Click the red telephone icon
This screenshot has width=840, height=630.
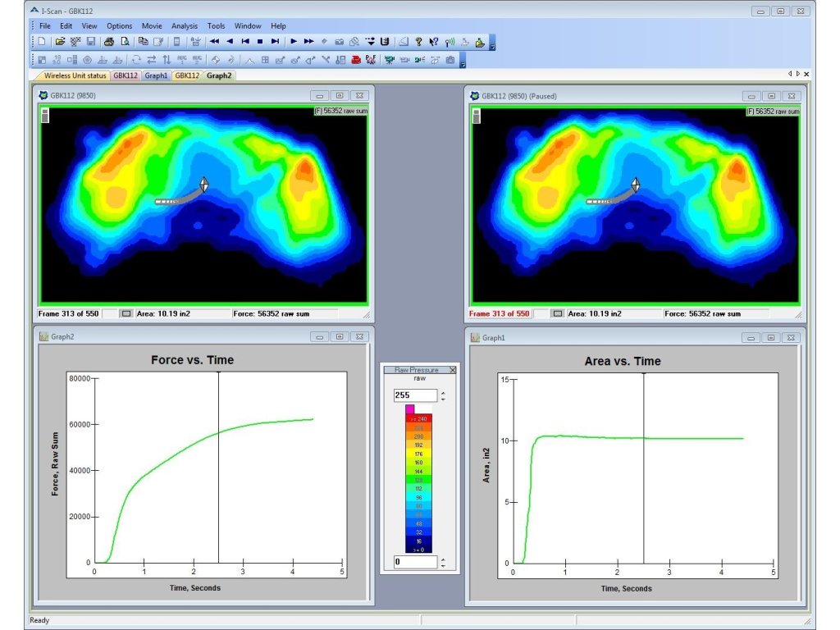(x=356, y=60)
